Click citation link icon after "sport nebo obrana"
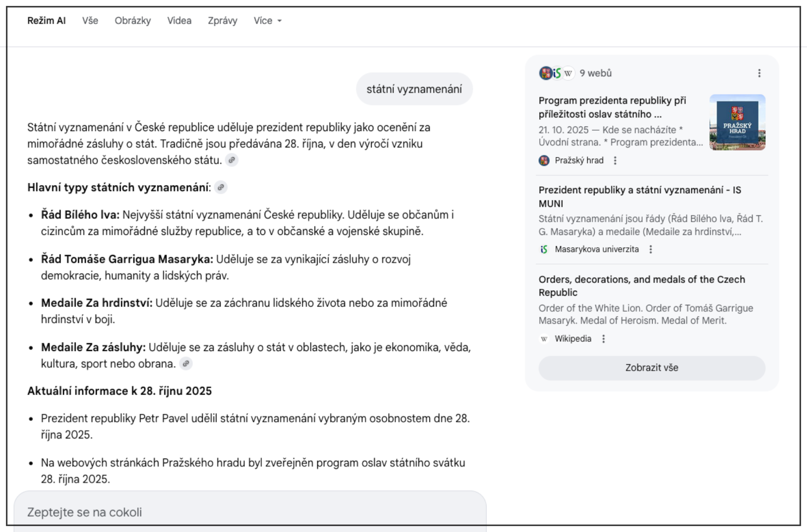 tap(186, 364)
